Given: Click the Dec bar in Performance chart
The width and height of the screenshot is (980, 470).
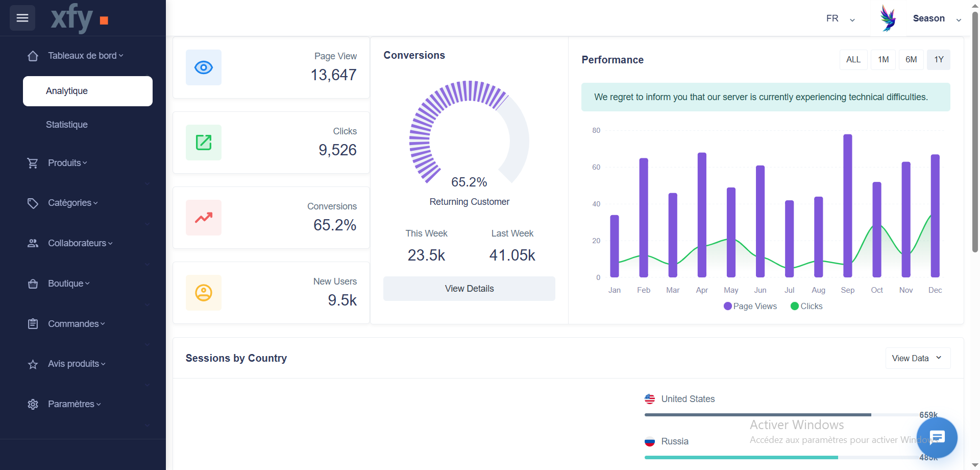Looking at the screenshot, I should pyautogui.click(x=935, y=216).
